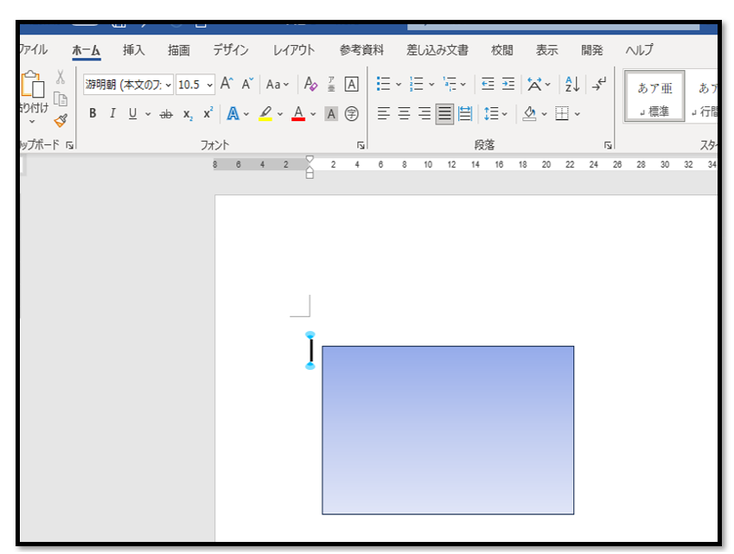Click the bullet list icon
The height and width of the screenshot is (554, 734).
[x=383, y=84]
